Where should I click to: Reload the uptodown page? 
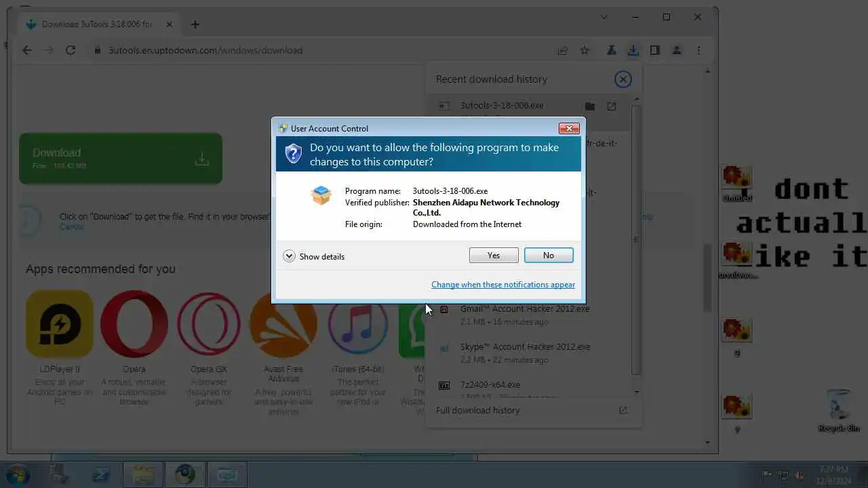[70, 50]
